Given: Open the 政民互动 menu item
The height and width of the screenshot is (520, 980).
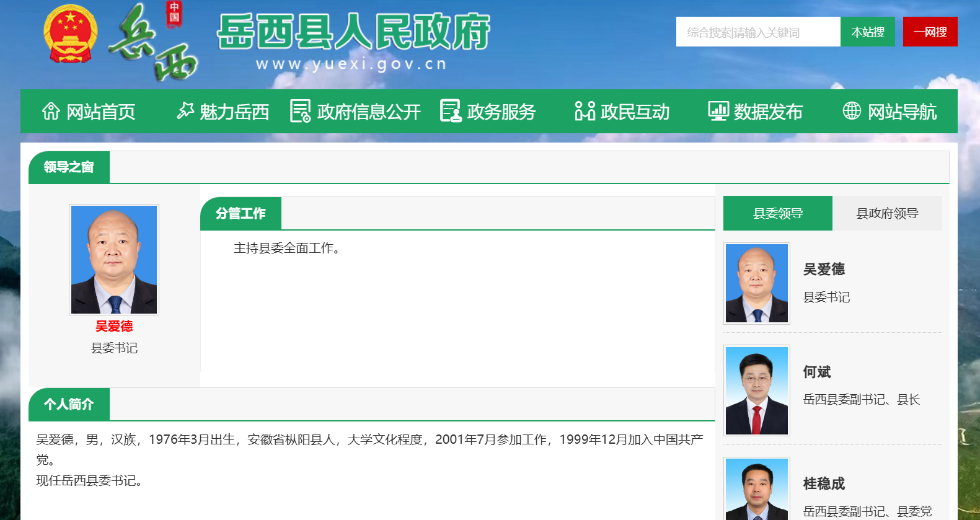Looking at the screenshot, I should tap(635, 112).
